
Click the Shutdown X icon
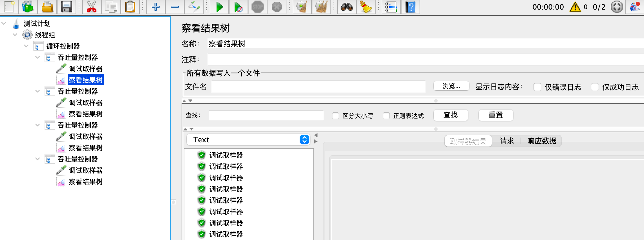point(277,6)
